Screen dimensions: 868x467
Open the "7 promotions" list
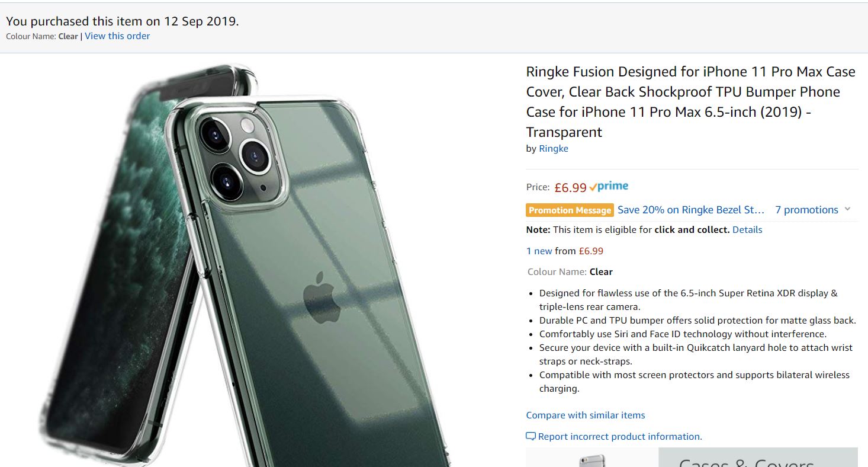(806, 210)
